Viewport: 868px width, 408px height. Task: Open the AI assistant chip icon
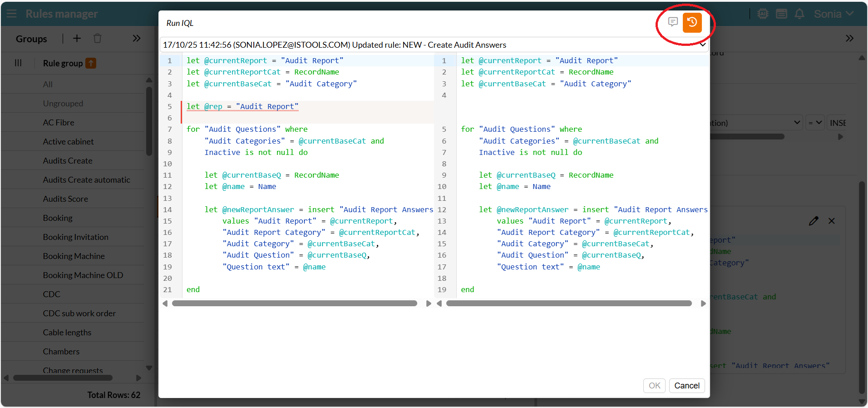[763, 14]
